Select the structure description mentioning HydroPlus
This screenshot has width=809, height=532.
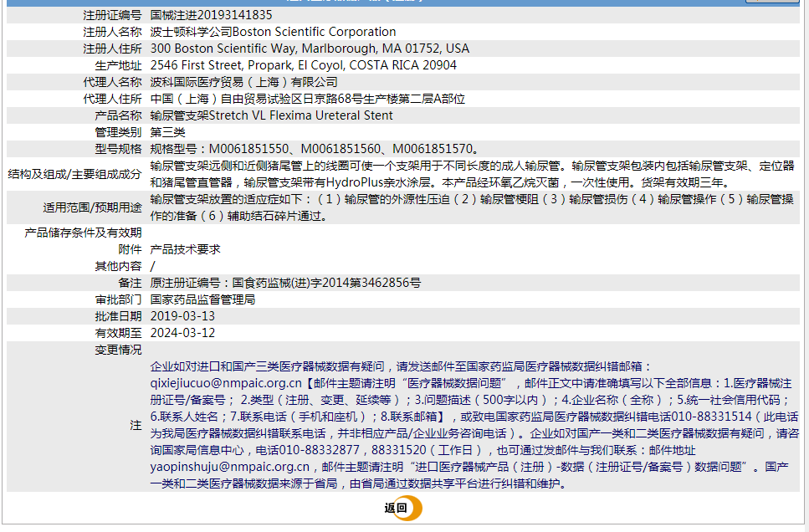click(x=472, y=174)
